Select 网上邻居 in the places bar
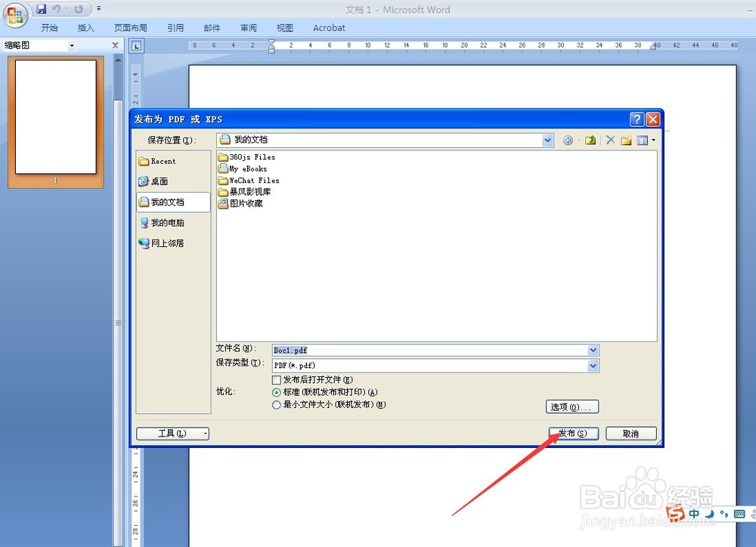 pyautogui.click(x=173, y=243)
